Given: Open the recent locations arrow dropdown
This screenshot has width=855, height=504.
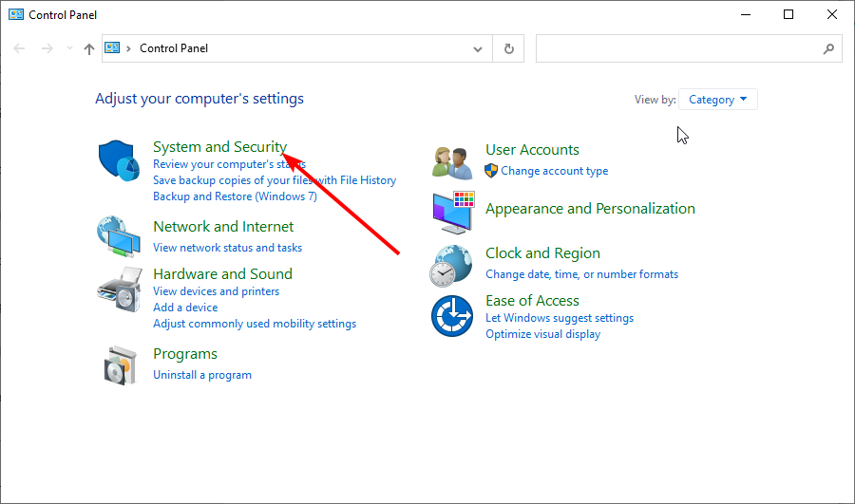Looking at the screenshot, I should pos(69,48).
